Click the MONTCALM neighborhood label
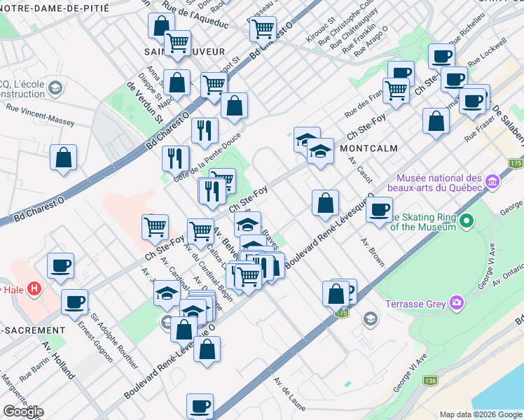The image size is (524, 420). (369, 148)
